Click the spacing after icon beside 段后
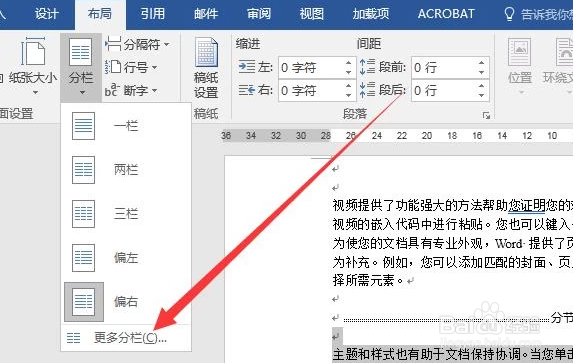The width and height of the screenshot is (573, 363). click(367, 90)
